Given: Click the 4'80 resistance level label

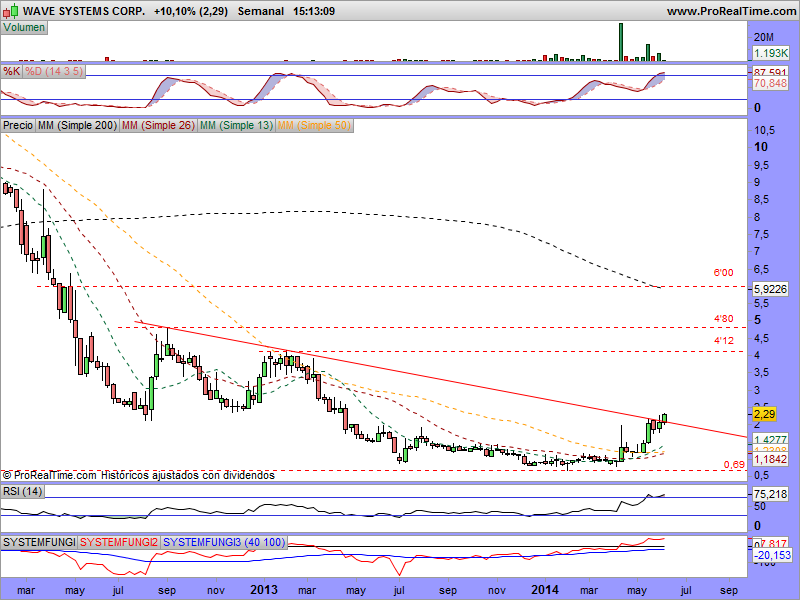Looking at the screenshot, I should point(723,319).
